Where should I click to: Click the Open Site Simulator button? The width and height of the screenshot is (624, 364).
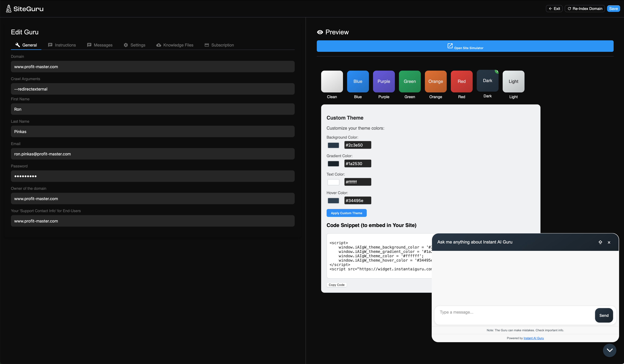pyautogui.click(x=465, y=46)
